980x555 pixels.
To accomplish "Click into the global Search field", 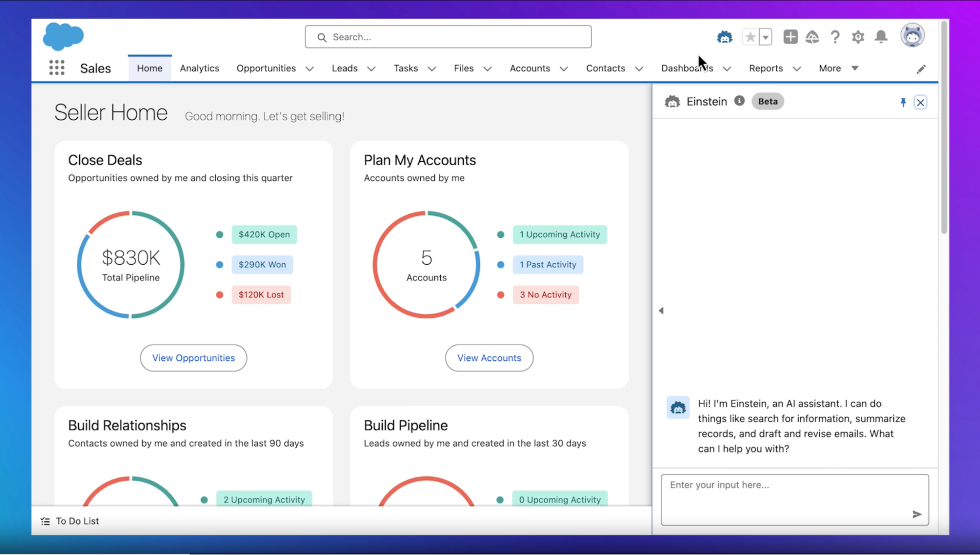I will coord(448,37).
